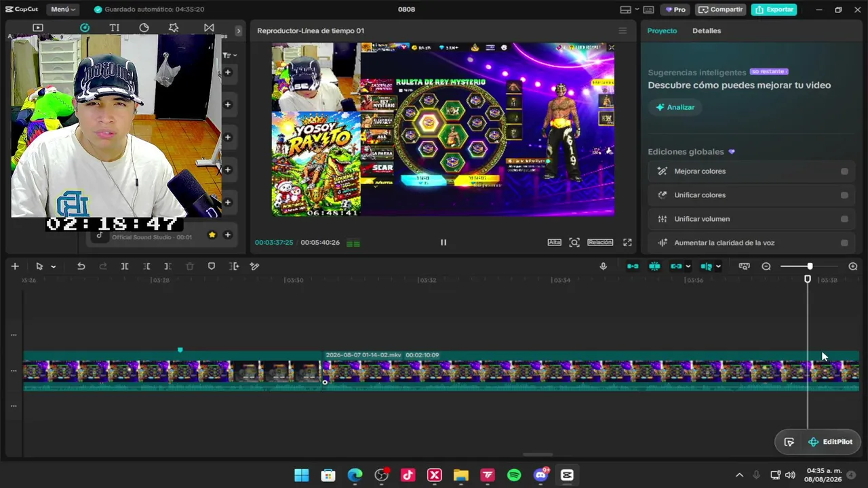Open the media filter sort dropdown
The height and width of the screenshot is (488, 868).
pyautogui.click(x=229, y=55)
